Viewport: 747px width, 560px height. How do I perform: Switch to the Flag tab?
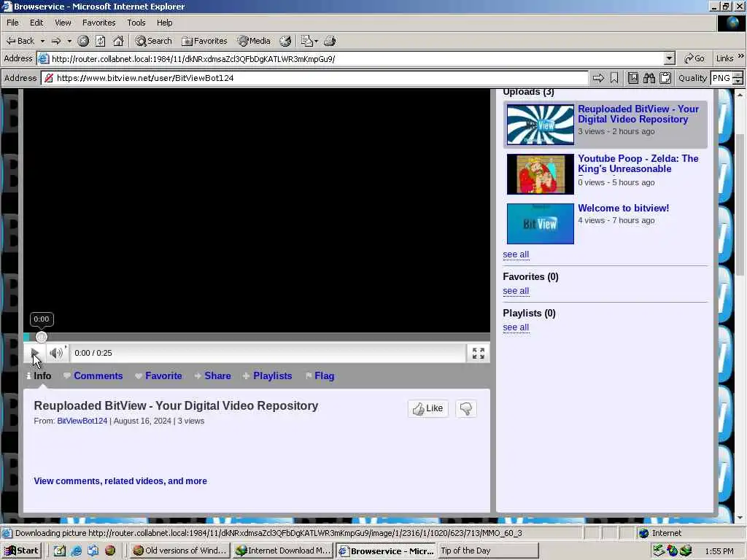[320, 376]
